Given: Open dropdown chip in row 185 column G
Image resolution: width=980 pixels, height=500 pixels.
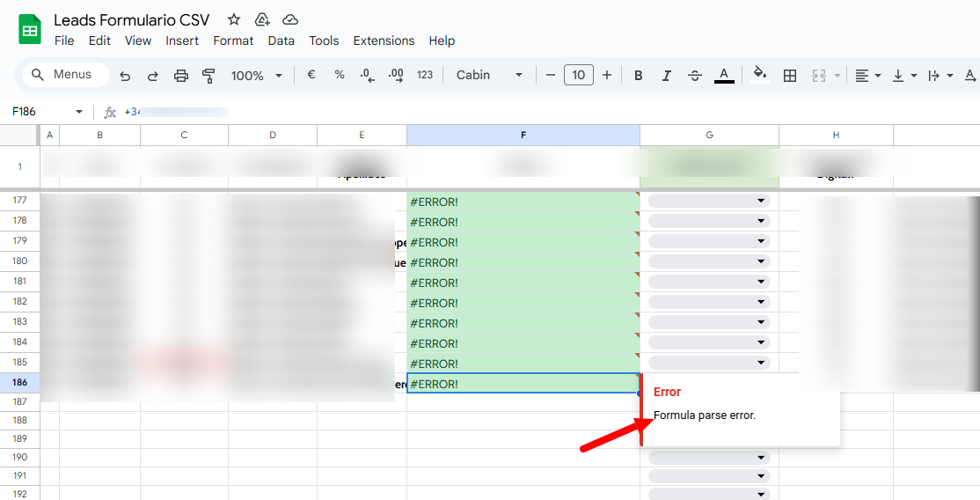Looking at the screenshot, I should coord(709,363).
